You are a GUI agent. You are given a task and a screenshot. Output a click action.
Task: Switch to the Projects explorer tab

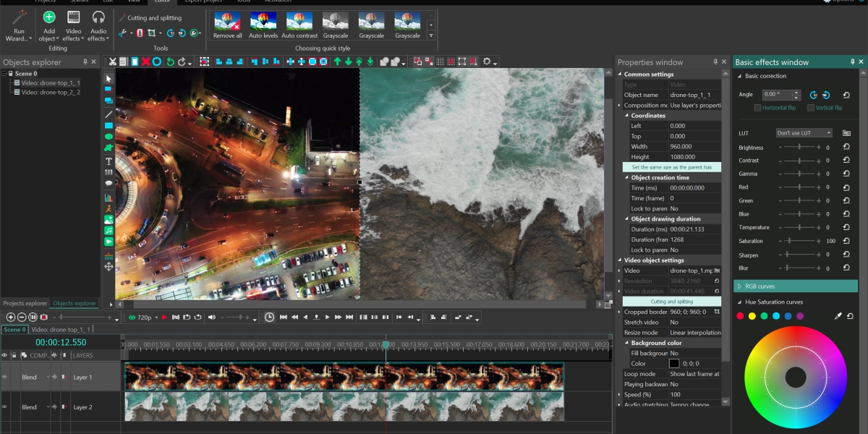pyautogui.click(x=25, y=304)
